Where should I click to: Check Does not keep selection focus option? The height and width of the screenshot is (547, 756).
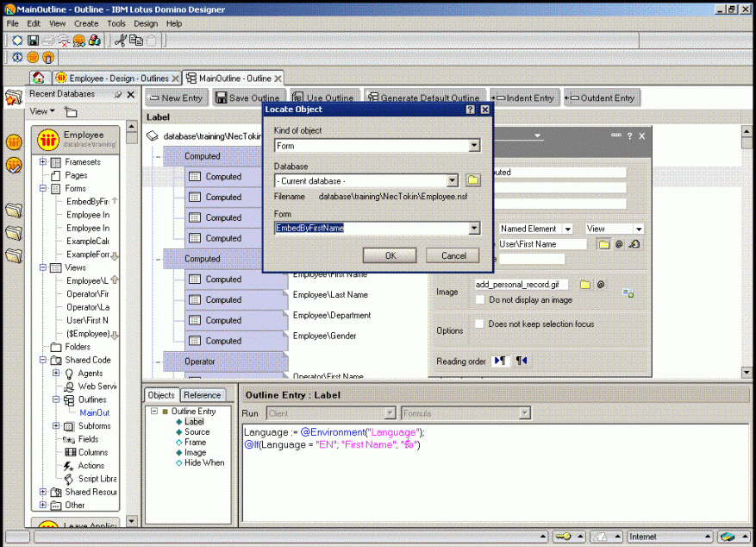pyautogui.click(x=480, y=324)
